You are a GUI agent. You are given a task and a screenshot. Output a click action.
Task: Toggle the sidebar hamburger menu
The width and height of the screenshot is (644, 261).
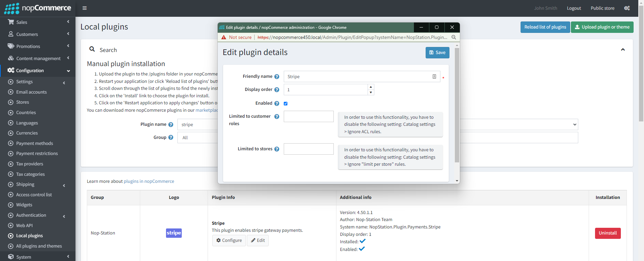[85, 8]
